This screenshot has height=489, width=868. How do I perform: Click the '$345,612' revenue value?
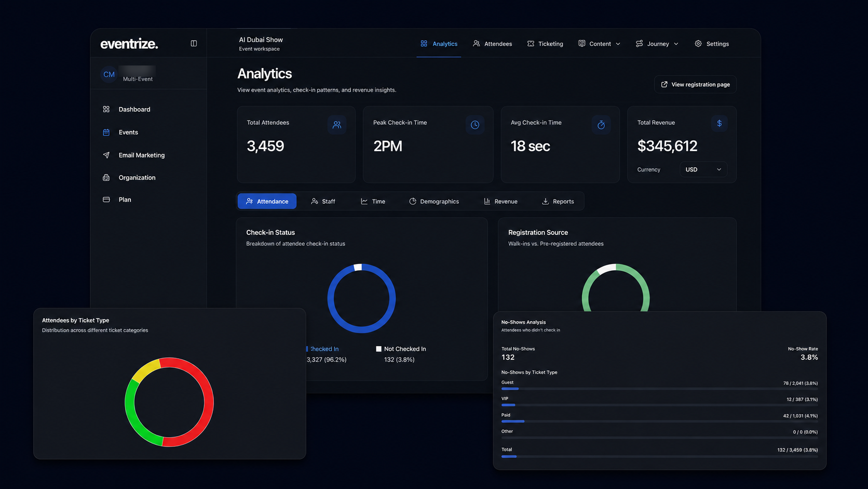[x=667, y=146]
